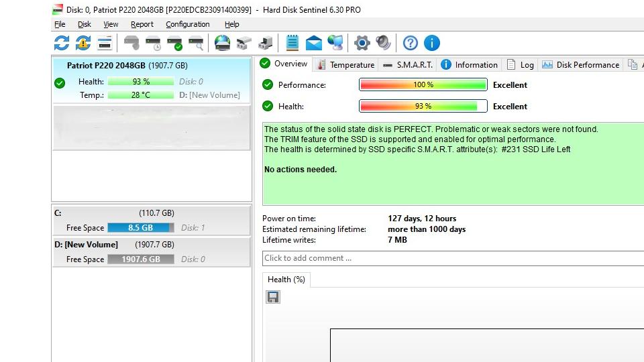Click the No actions needed. text
The height and width of the screenshot is (362, 644).
[x=301, y=170]
